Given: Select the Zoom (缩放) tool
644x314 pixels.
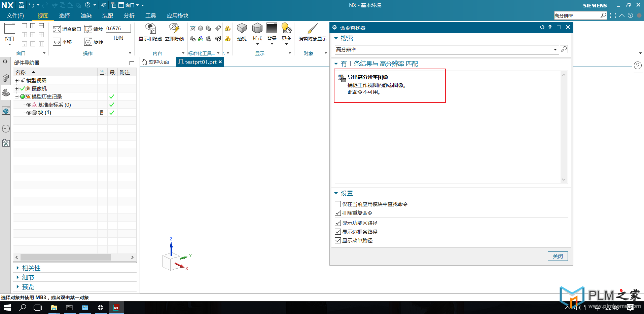Looking at the screenshot, I should pyautogui.click(x=94, y=29).
